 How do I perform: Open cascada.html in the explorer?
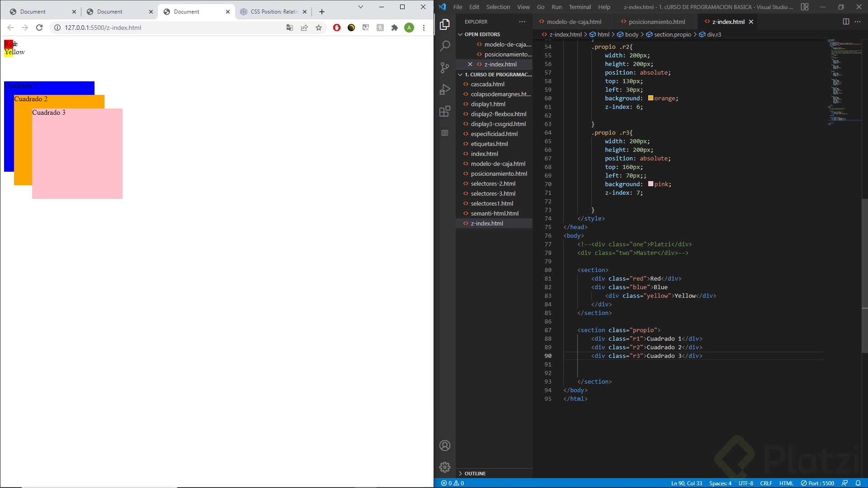(487, 84)
